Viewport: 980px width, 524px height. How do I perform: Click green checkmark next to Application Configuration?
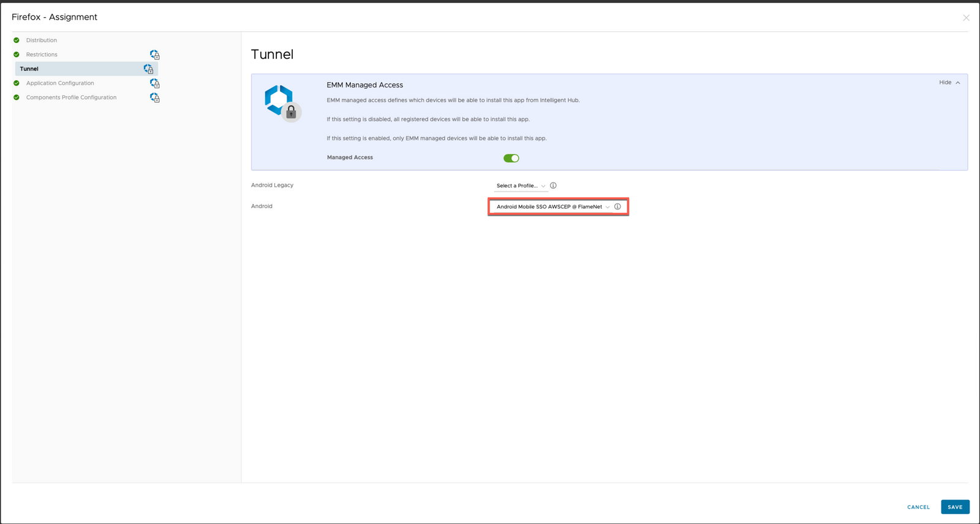pos(17,83)
